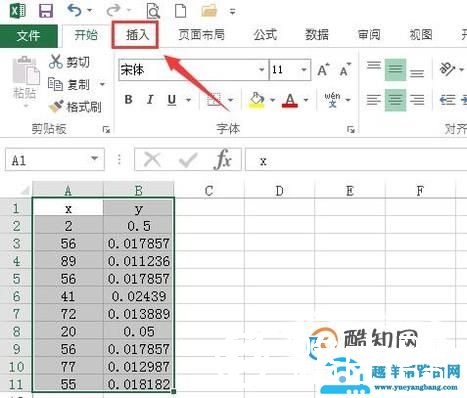The height and width of the screenshot is (398, 467).
Task: Click the cell with value 89
Action: [x=68, y=261]
